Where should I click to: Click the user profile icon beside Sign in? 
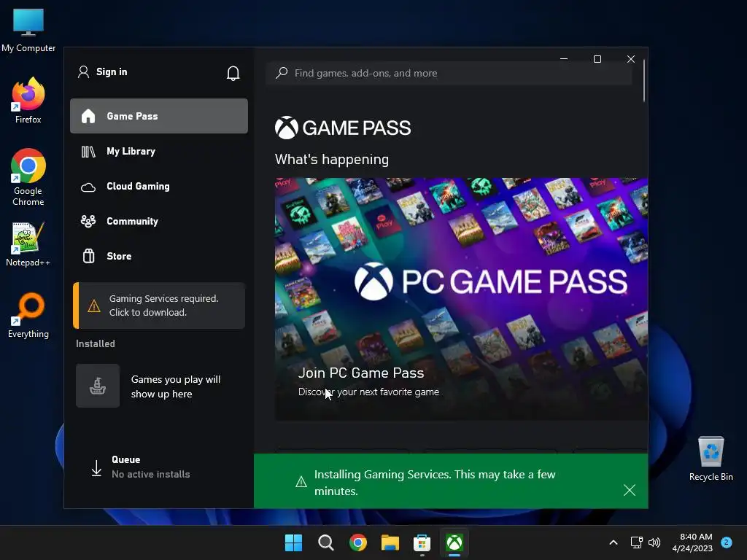point(83,72)
